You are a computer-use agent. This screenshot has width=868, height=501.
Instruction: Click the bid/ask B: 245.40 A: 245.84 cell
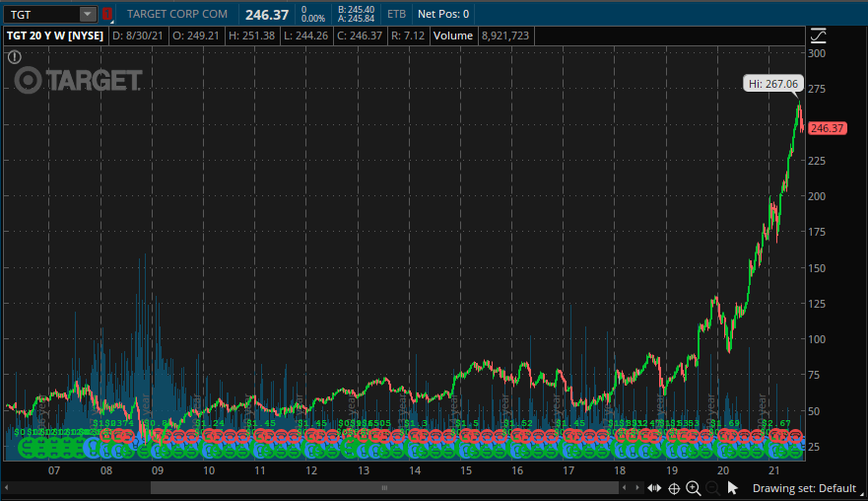coord(356,15)
